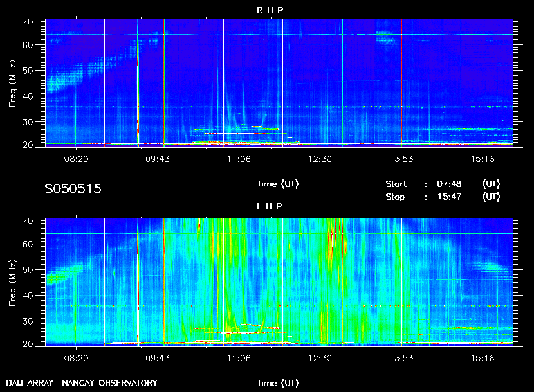This screenshot has height=392, width=534.
Task: Click the 15:16 tick under RHP plot
Action: [x=483, y=159]
